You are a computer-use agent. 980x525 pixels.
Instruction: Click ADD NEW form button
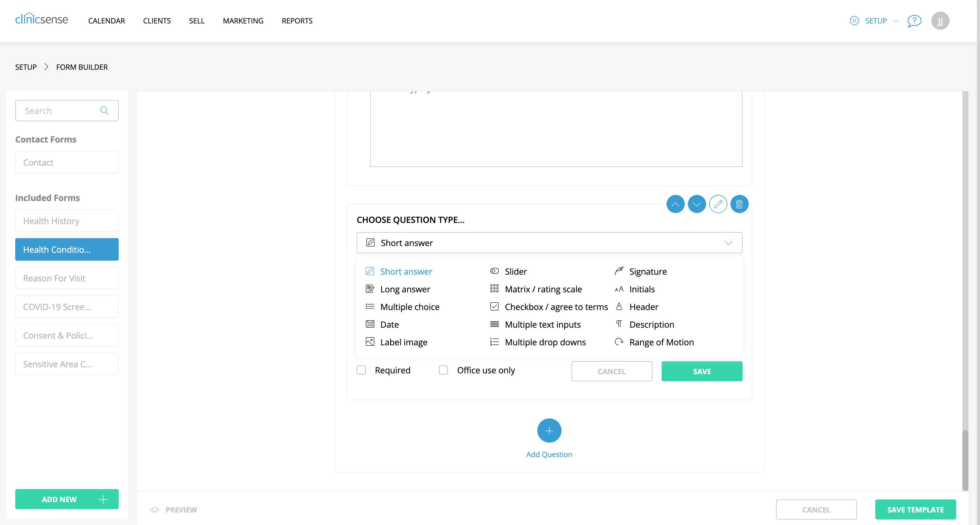pyautogui.click(x=67, y=499)
